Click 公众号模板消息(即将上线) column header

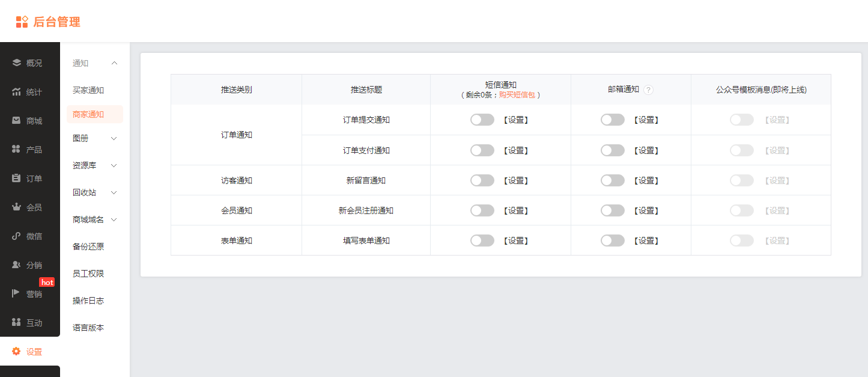(761, 90)
